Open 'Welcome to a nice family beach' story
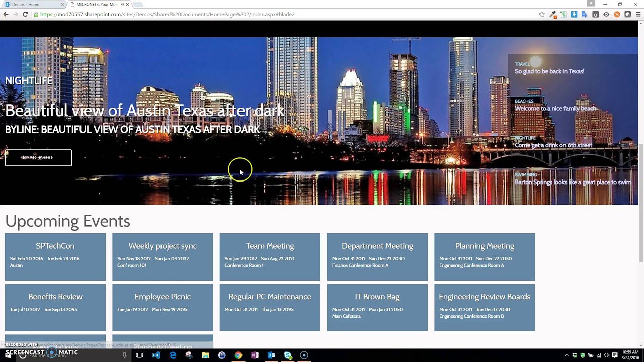 [x=555, y=108]
